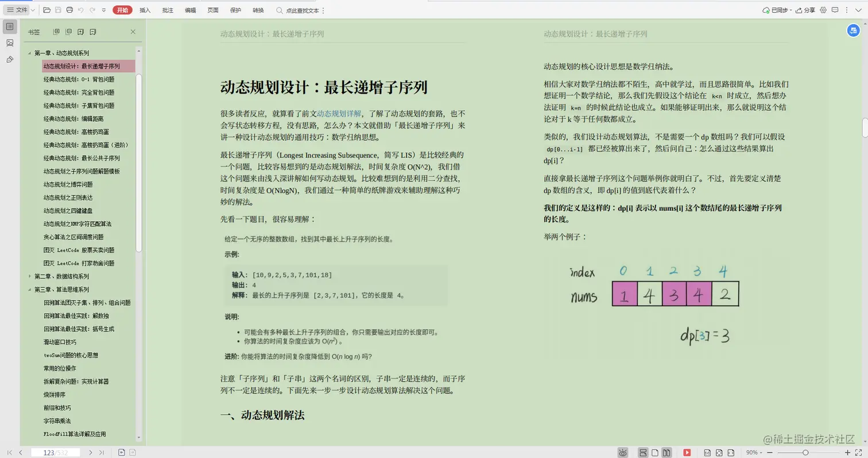
Task: Click the fit-to-width icon in status bar
Action: (730, 453)
